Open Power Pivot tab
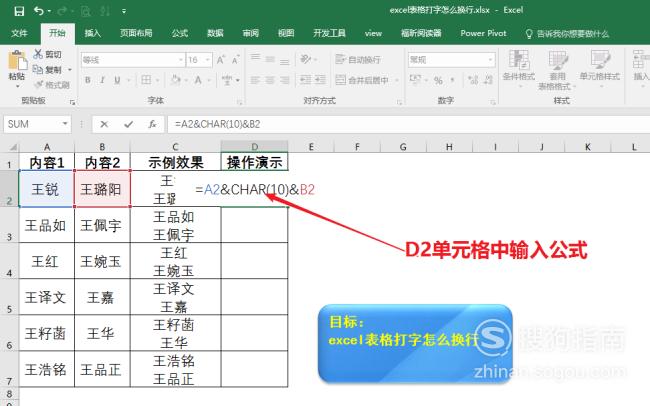The height and width of the screenshot is (406, 650). pos(483,33)
